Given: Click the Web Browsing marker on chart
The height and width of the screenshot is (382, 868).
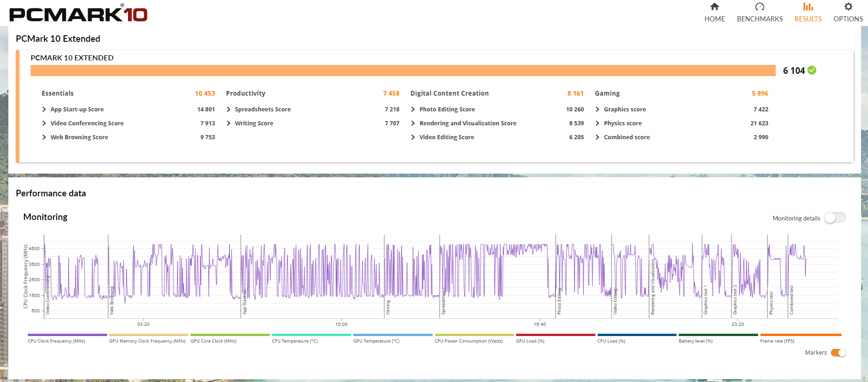Looking at the screenshot, I should (x=112, y=301).
